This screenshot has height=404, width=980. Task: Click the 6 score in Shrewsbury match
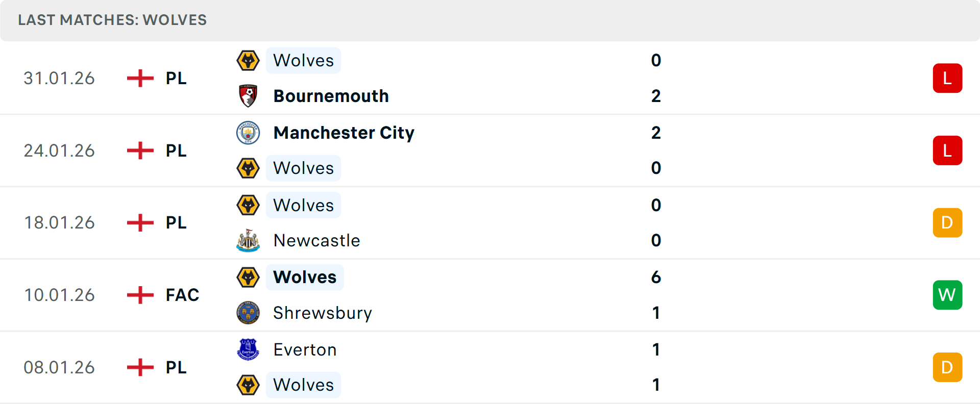pyautogui.click(x=656, y=277)
